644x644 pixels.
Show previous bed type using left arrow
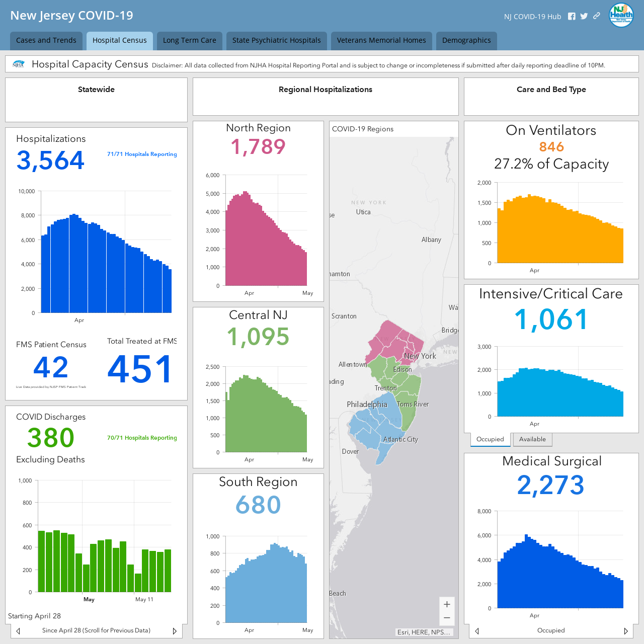pyautogui.click(x=477, y=631)
